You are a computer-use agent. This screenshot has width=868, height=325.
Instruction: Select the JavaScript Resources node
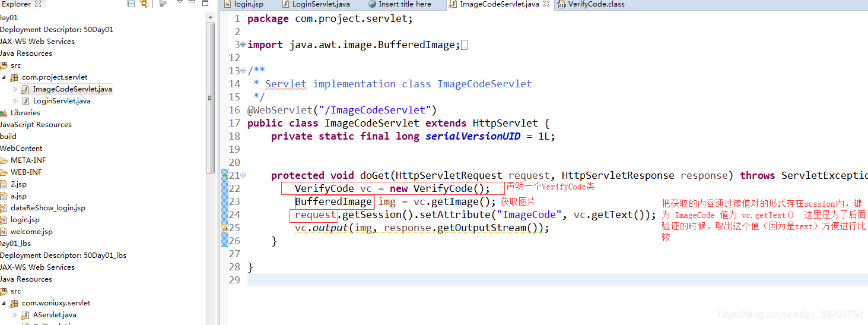coord(36,125)
